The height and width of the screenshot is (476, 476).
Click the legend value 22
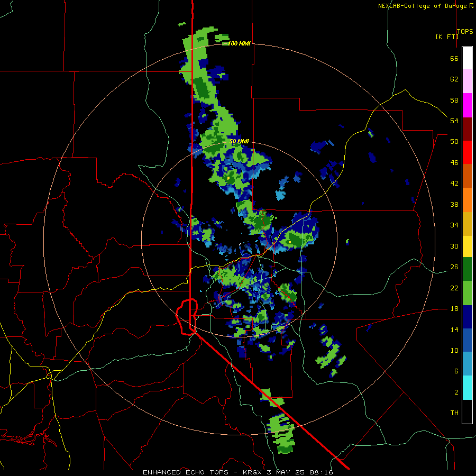click(454, 288)
